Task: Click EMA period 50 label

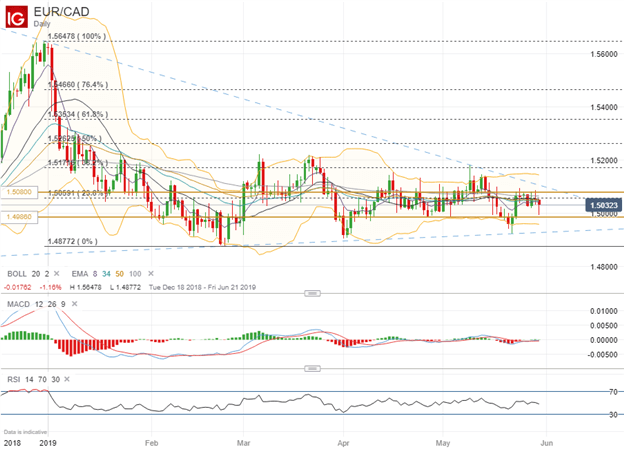Action: (119, 274)
